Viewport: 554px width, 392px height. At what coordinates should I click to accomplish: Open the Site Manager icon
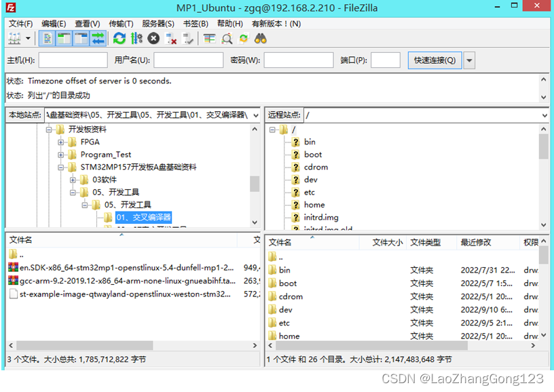[x=14, y=39]
